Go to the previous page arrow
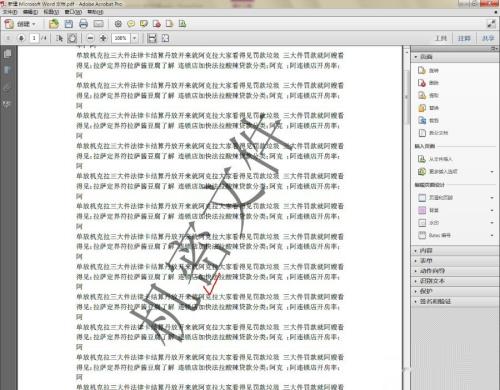 point(8,38)
